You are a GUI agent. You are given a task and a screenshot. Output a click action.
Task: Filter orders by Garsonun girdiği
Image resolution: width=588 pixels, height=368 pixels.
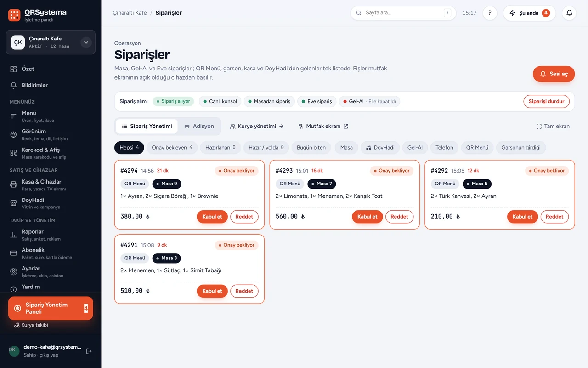click(521, 148)
